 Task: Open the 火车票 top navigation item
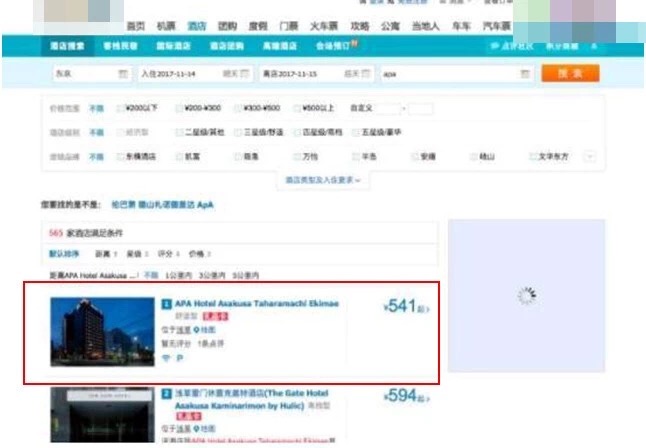pyautogui.click(x=324, y=26)
